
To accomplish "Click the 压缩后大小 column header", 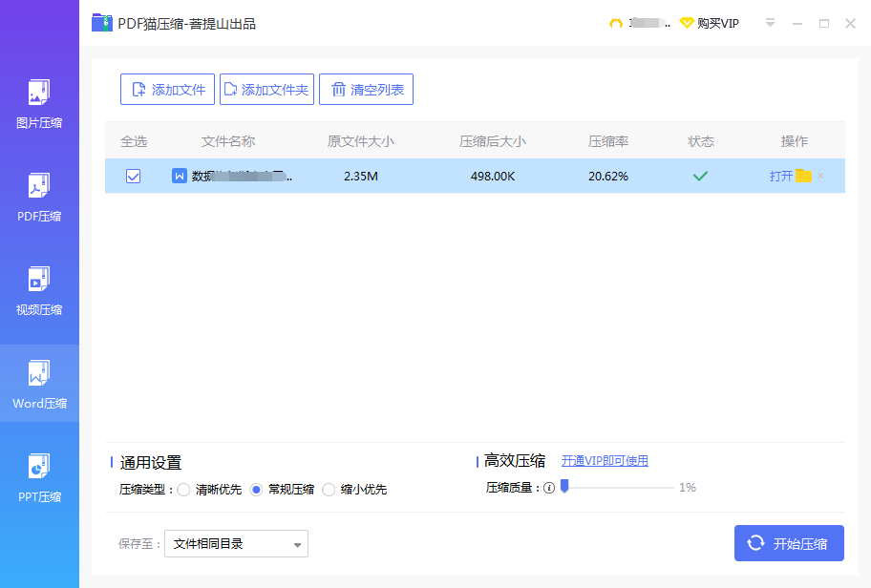I will (x=493, y=141).
